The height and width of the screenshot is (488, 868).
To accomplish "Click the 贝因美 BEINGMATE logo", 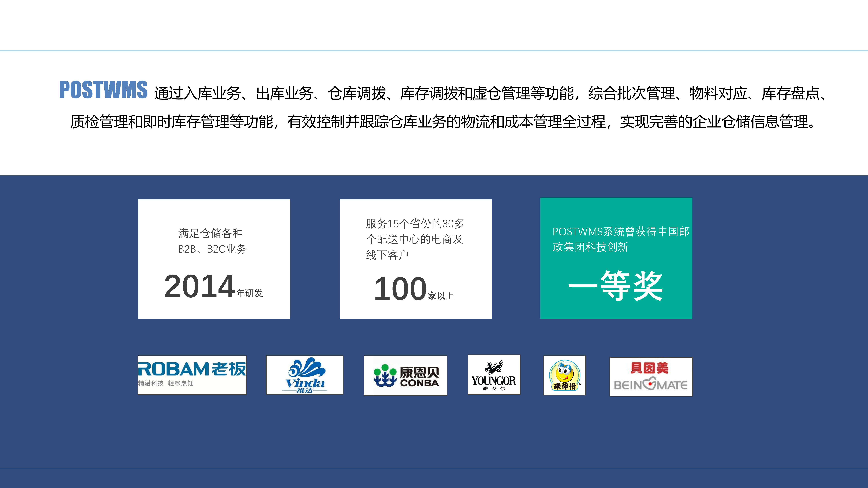I will click(x=651, y=377).
